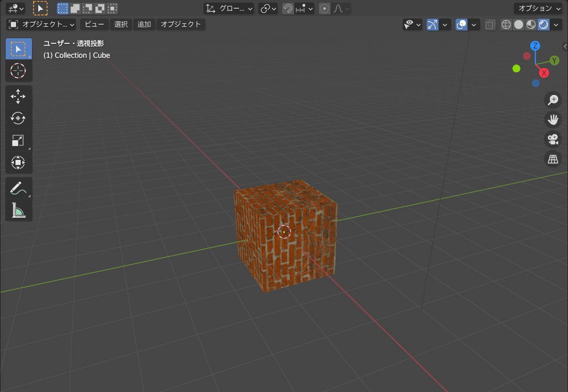Toggle viewport overlays display
Image resolution: width=568 pixels, height=392 pixels.
[461, 25]
